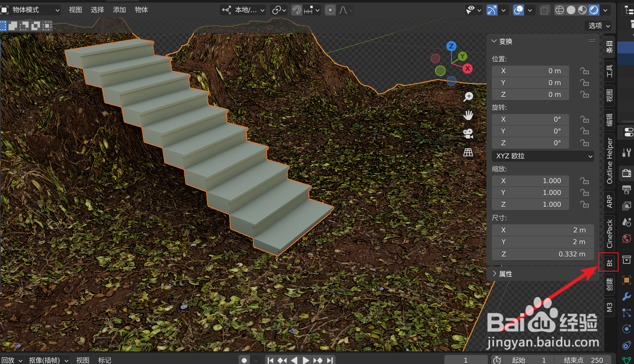Open Scene properties icon
The image size is (634, 364).
[x=627, y=222]
